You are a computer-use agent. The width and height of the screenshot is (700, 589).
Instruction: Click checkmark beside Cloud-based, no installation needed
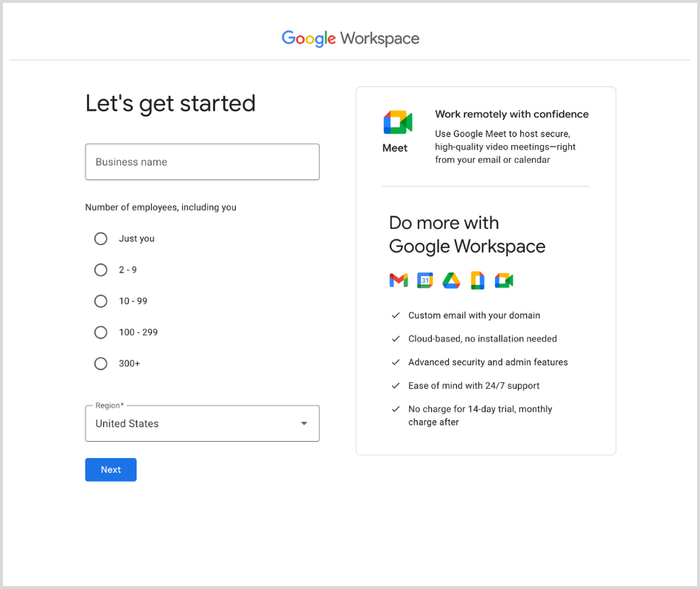tap(396, 339)
